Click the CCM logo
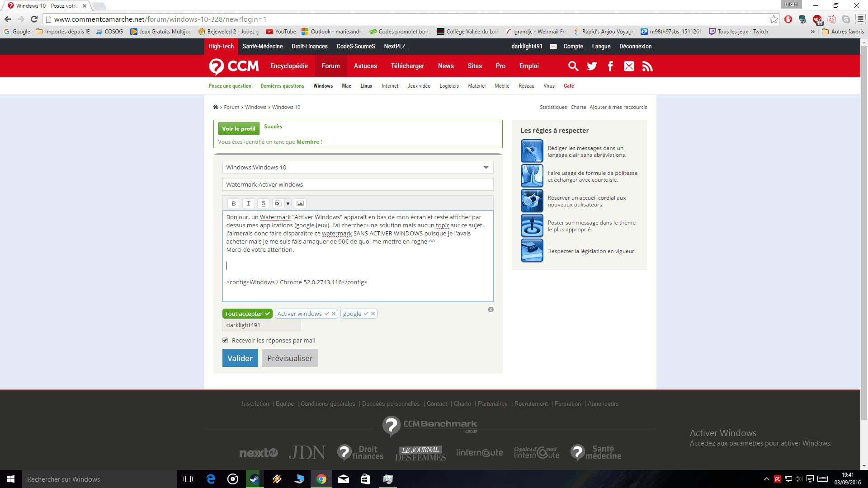 [234, 66]
